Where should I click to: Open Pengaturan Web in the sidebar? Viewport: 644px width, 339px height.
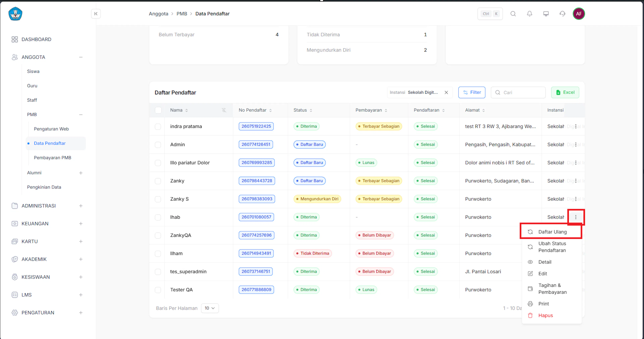point(51,129)
